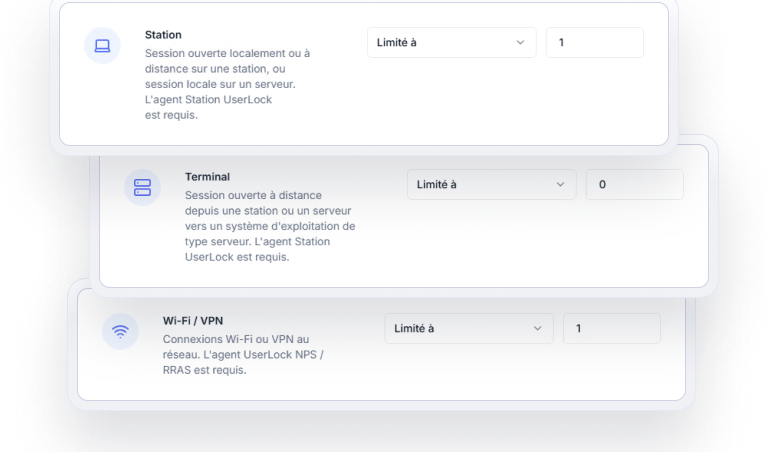Click the chevron arrow in the Station dropdown
Screen dimensions: 770x452
[x=520, y=43]
